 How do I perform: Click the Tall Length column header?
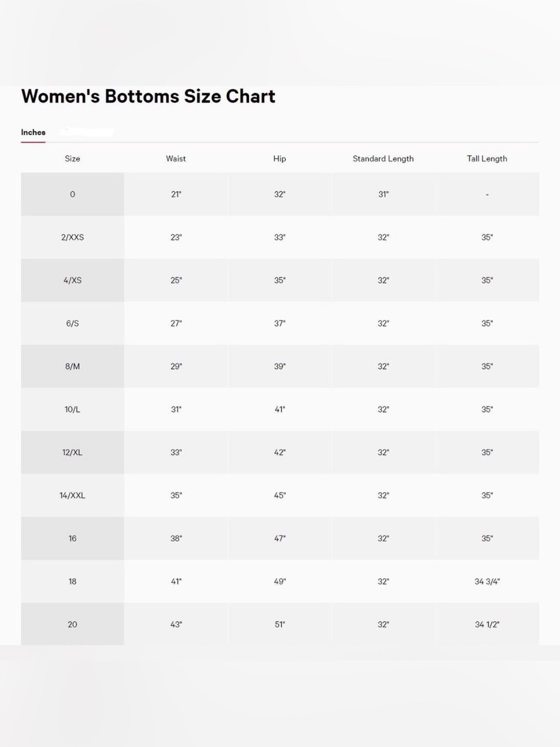(487, 159)
